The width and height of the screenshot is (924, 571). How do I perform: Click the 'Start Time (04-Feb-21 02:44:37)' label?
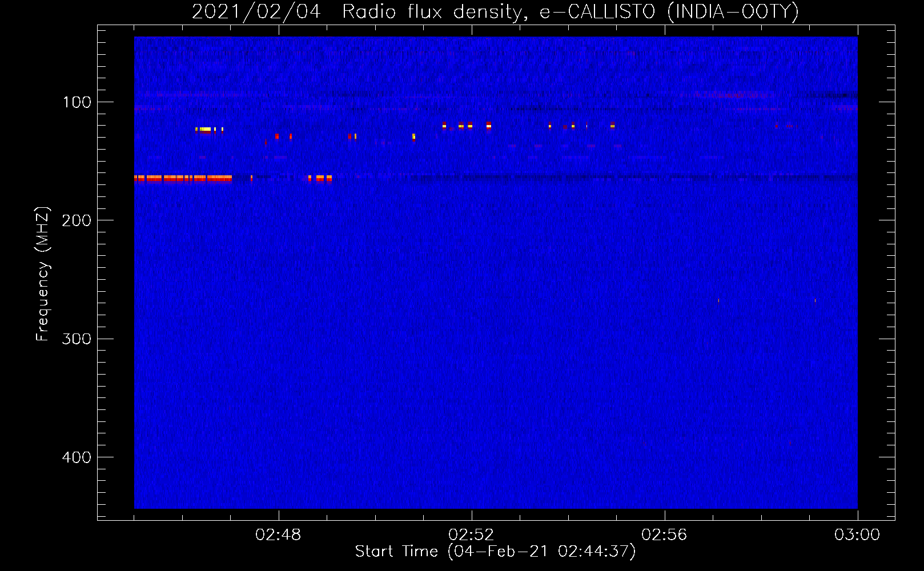(x=495, y=552)
